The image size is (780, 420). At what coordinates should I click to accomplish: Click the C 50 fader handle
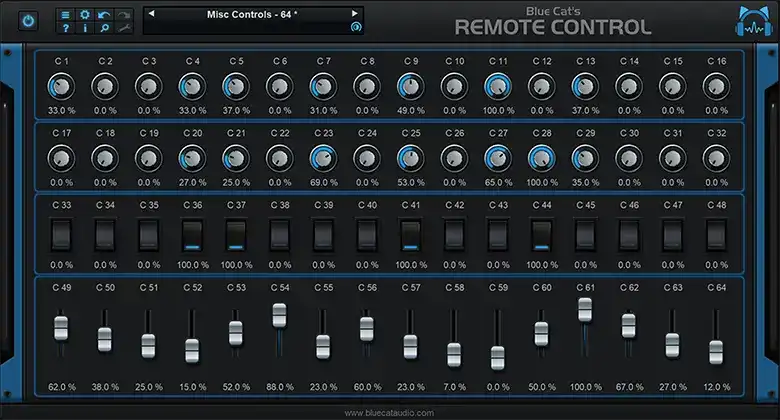coord(104,340)
